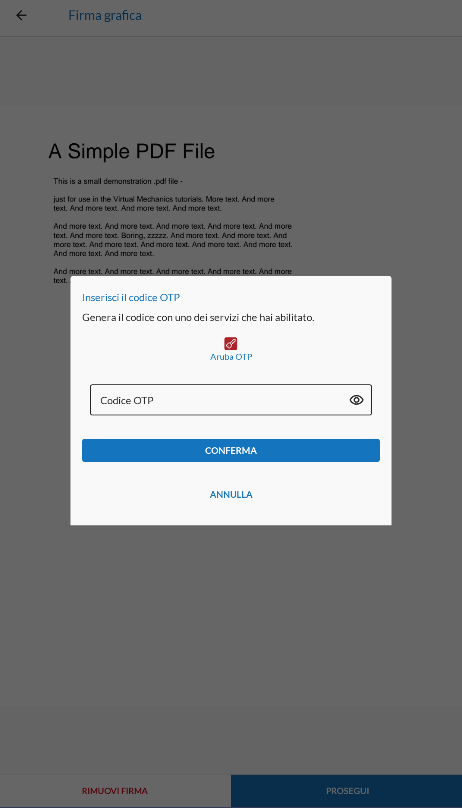Choose the Aruba OTP service label

231,357
